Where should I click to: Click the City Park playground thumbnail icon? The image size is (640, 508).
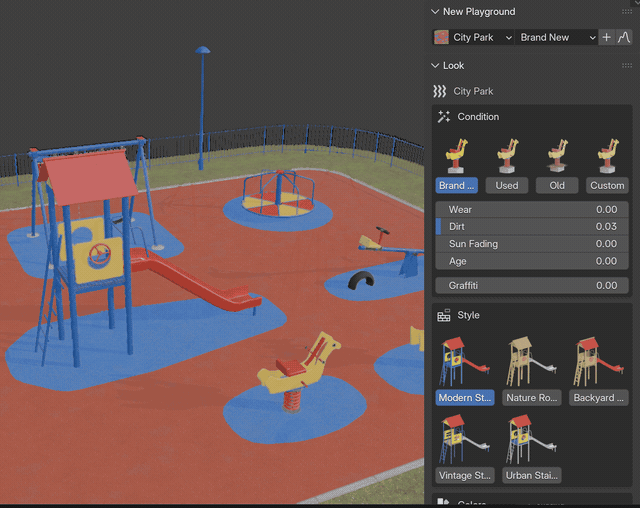point(441,38)
